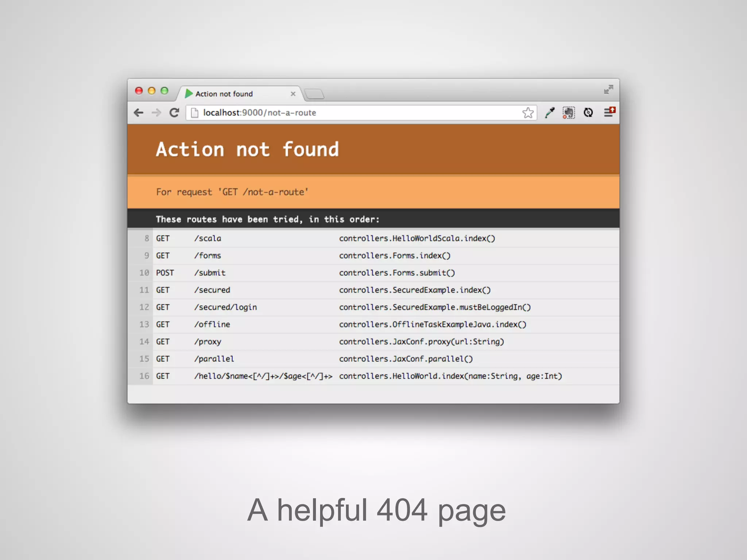Click the yellow minimize window button

[x=152, y=91]
